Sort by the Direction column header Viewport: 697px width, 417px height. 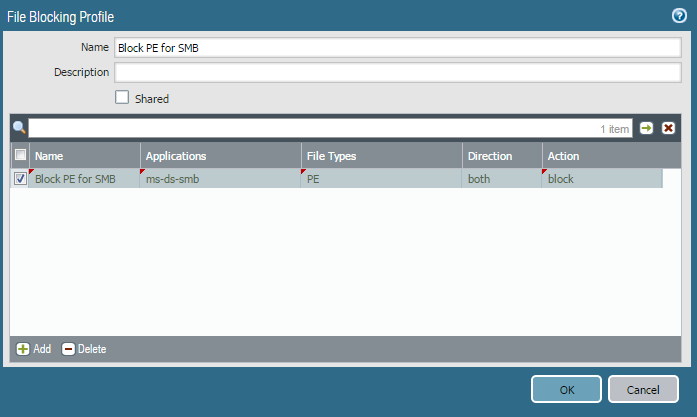coord(502,156)
